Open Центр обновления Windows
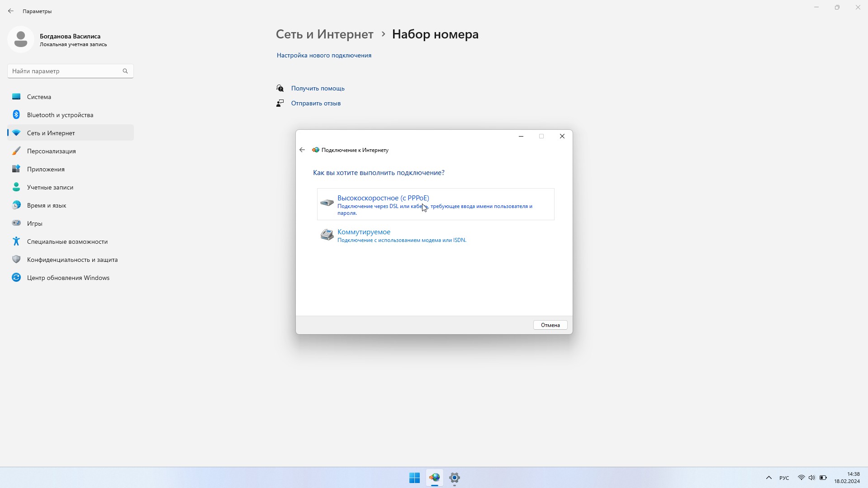 click(x=68, y=278)
